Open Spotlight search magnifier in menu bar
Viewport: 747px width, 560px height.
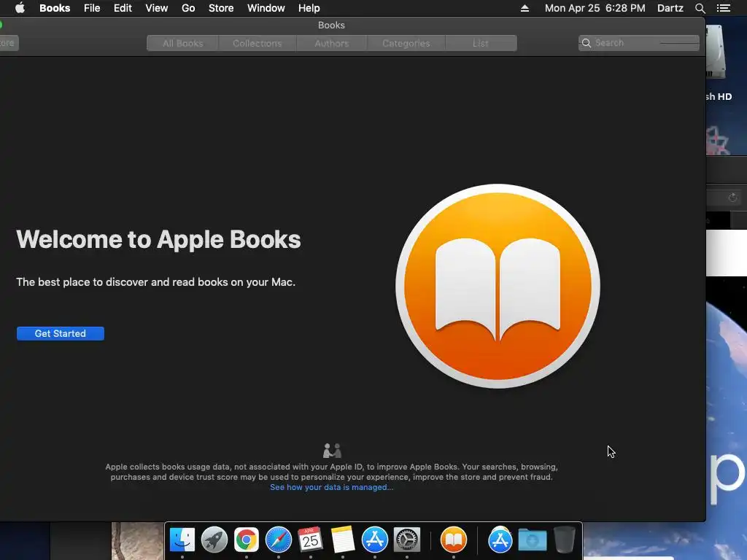point(700,8)
